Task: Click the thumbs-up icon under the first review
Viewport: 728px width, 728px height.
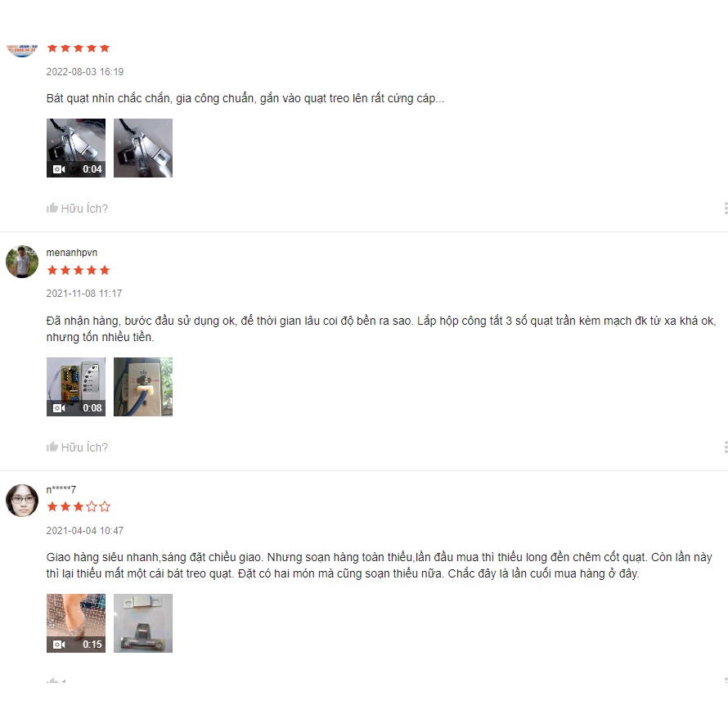Action: (x=52, y=208)
